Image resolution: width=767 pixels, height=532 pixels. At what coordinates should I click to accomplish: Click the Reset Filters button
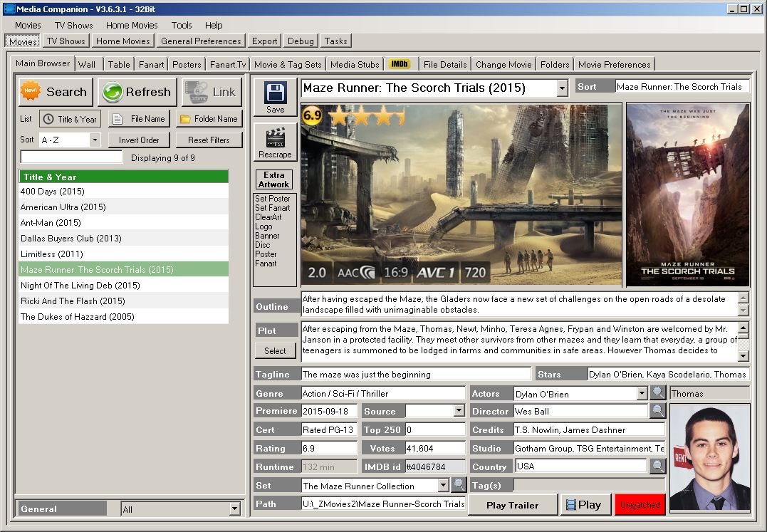click(209, 140)
